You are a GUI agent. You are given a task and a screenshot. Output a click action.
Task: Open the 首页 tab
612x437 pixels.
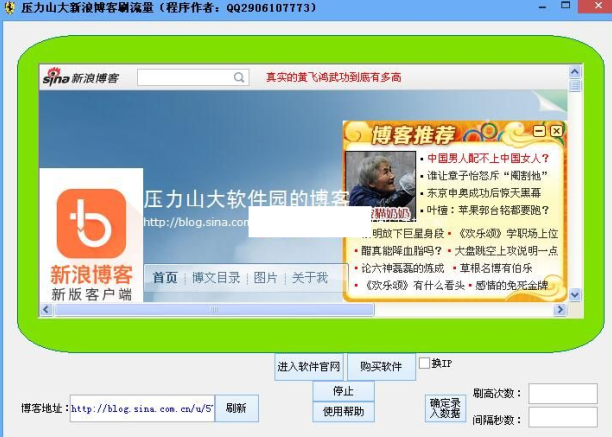pos(165,278)
